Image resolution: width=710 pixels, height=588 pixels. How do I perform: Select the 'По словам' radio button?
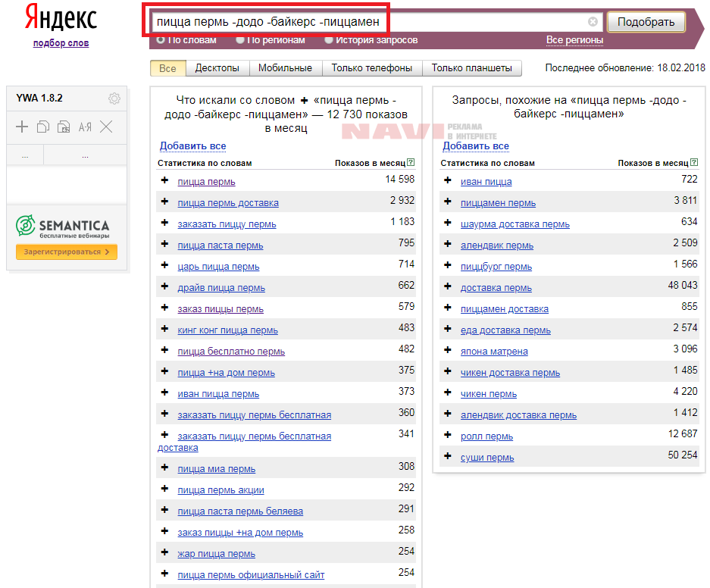coord(161,40)
